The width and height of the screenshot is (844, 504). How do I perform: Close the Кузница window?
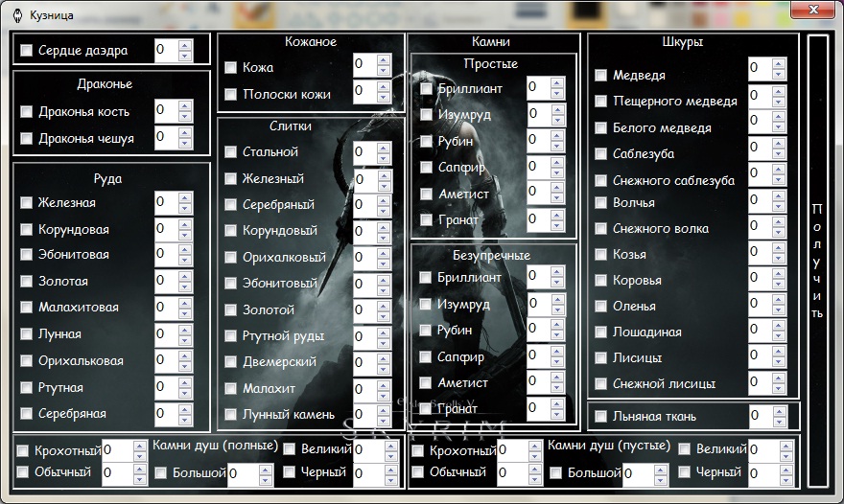814,10
